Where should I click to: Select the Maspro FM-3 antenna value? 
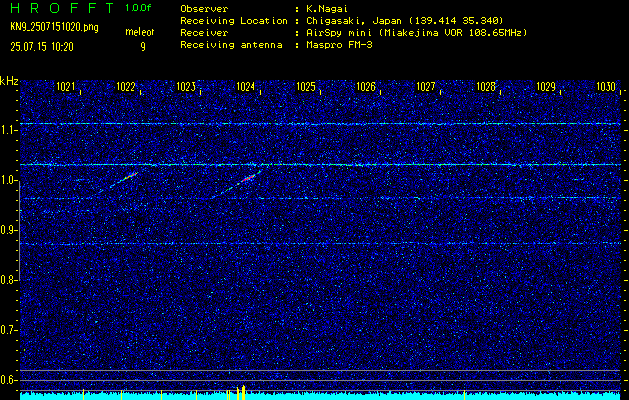[339, 45]
